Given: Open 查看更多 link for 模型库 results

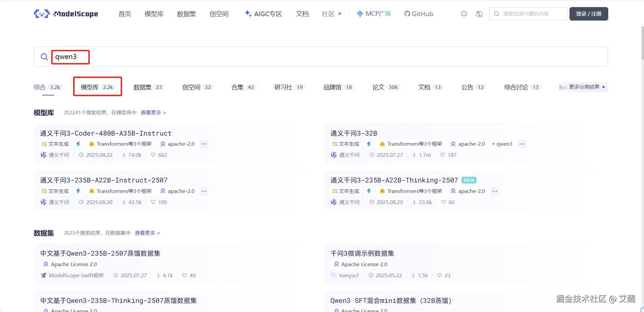Looking at the screenshot, I should [151, 112].
